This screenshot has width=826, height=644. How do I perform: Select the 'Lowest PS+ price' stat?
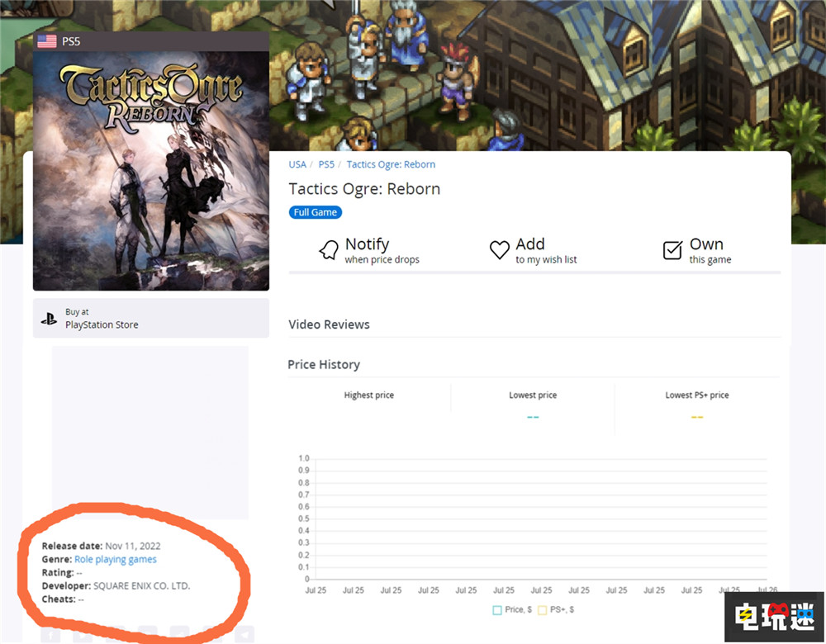(696, 395)
